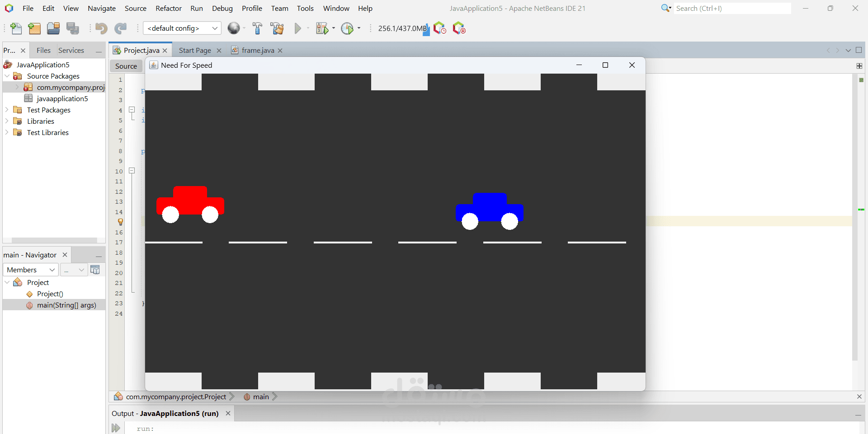The height and width of the screenshot is (434, 868).
Task: Click the Build Project hammer icon
Action: pos(257,28)
